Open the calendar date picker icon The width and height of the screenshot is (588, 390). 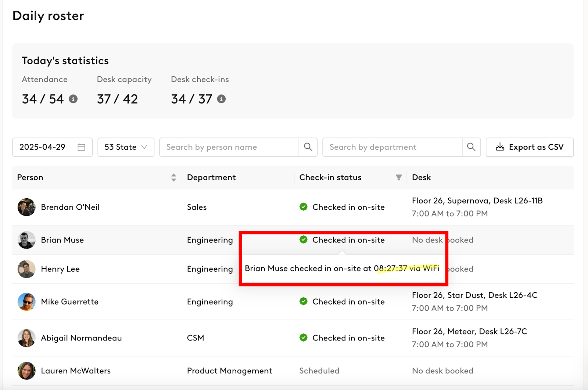pos(81,147)
